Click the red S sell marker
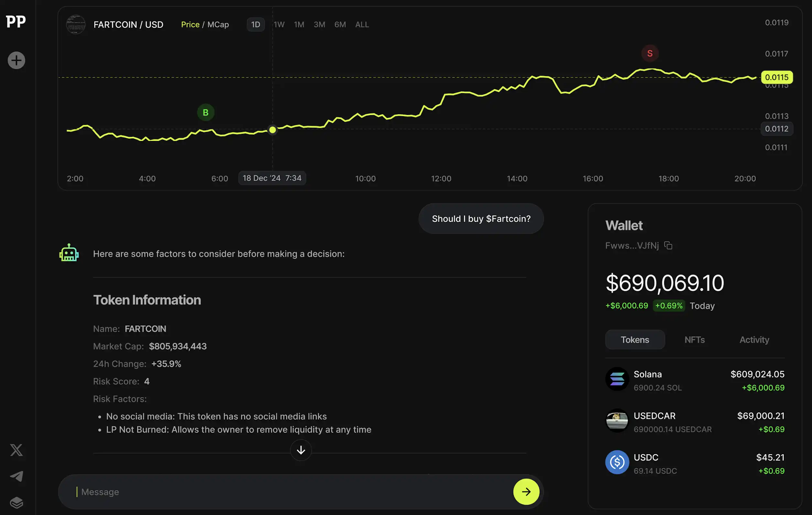The height and width of the screenshot is (515, 812). (x=649, y=53)
